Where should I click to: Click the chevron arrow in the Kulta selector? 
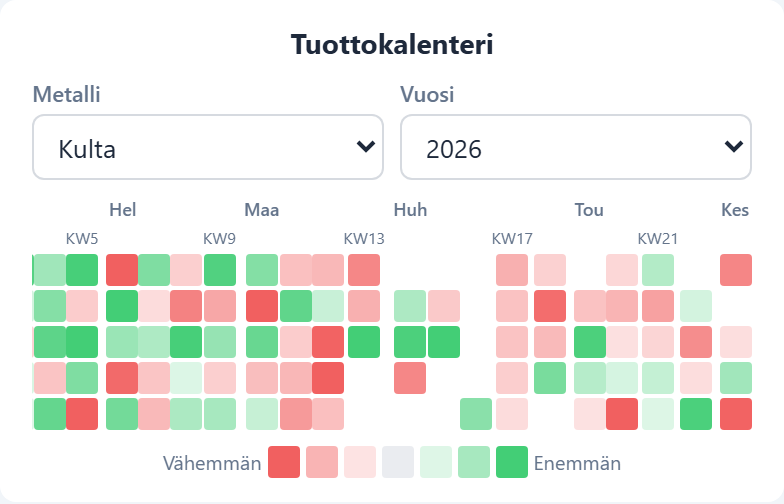[366, 146]
